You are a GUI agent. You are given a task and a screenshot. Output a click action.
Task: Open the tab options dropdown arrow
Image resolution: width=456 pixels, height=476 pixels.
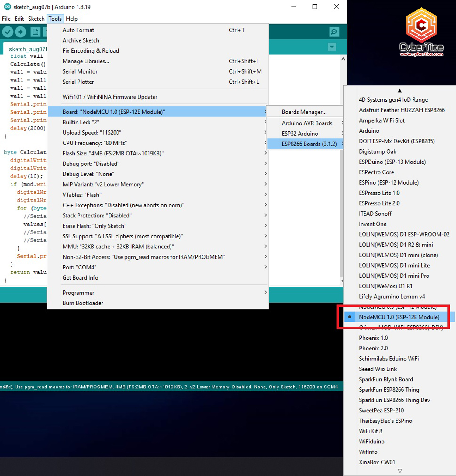[x=332, y=47]
